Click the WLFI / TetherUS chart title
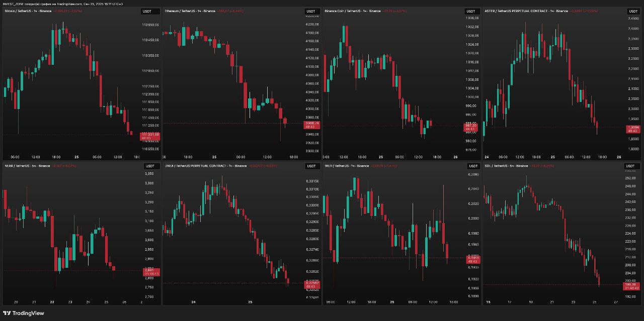The width and height of the screenshot is (644, 321). tap(347, 165)
